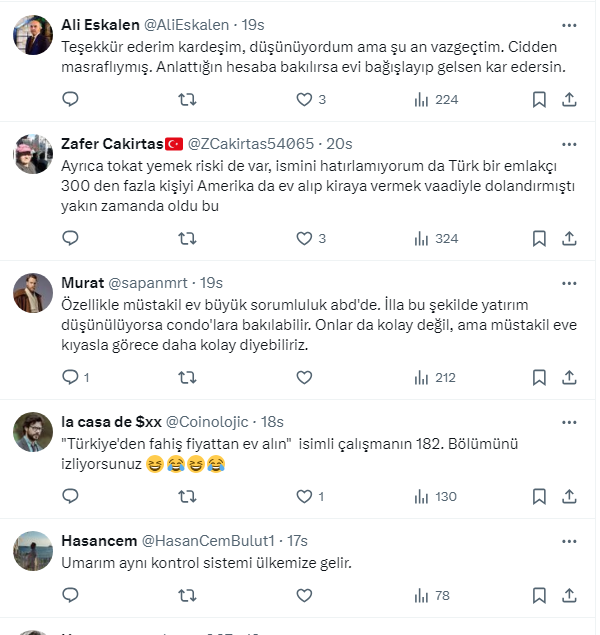600x635 pixels.
Task: Share Ali Eskalen's tweet
Action: pyautogui.click(x=569, y=99)
